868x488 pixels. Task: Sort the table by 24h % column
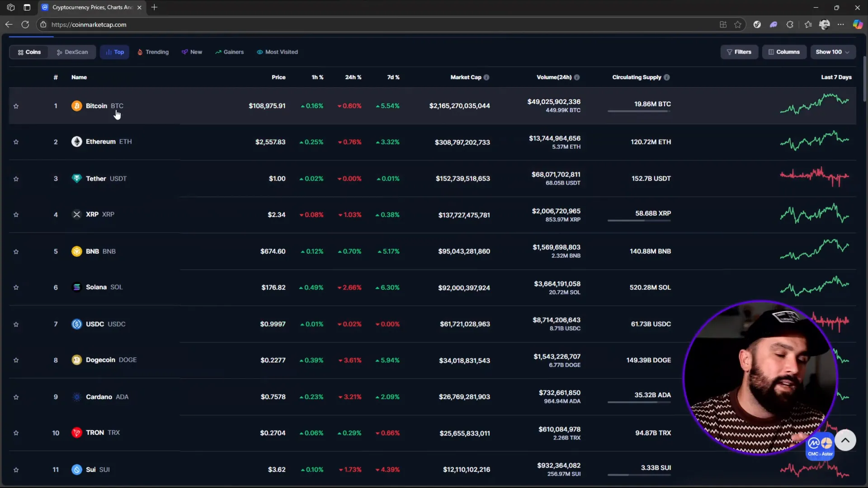353,77
